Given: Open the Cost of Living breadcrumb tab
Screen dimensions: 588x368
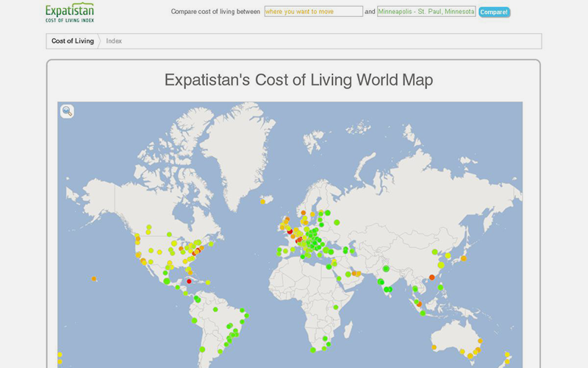Looking at the screenshot, I should [x=73, y=41].
